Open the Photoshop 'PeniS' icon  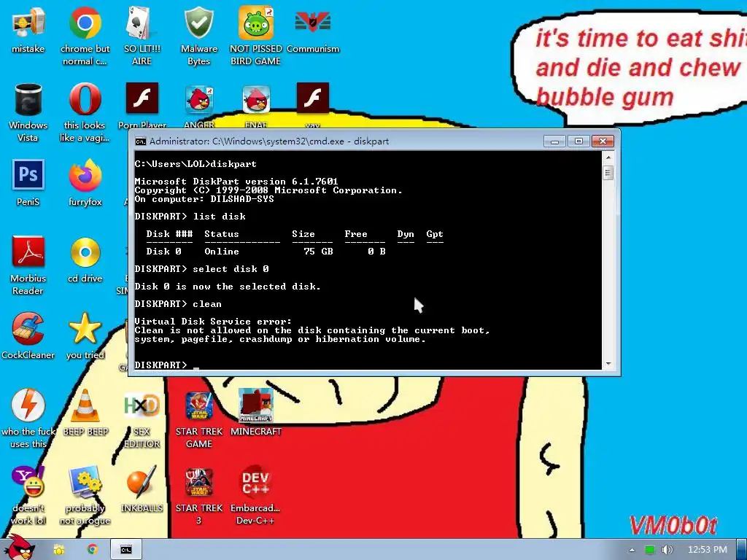(x=28, y=183)
